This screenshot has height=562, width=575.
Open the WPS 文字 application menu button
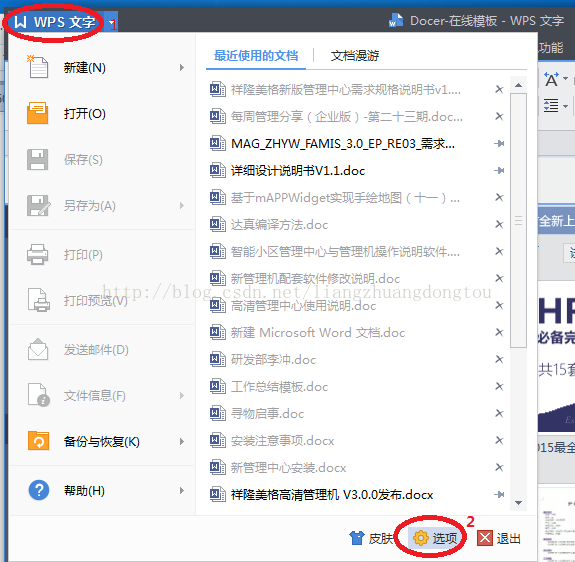pyautogui.click(x=55, y=22)
